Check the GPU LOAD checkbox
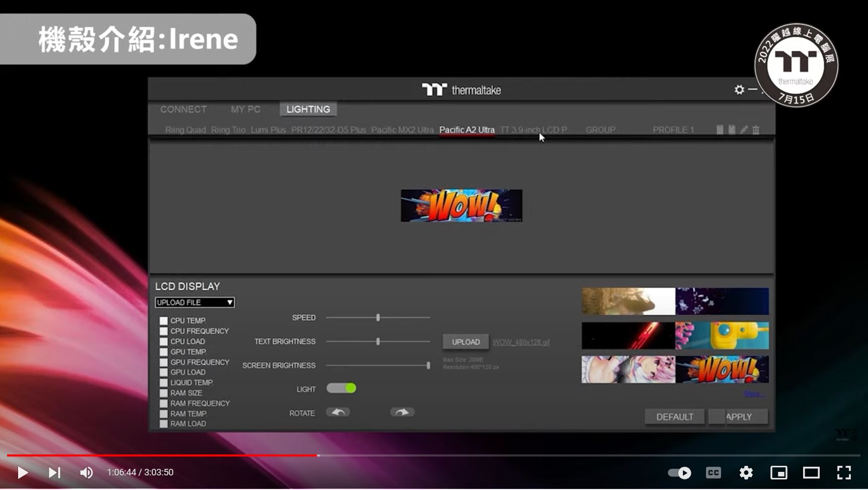 click(x=164, y=373)
